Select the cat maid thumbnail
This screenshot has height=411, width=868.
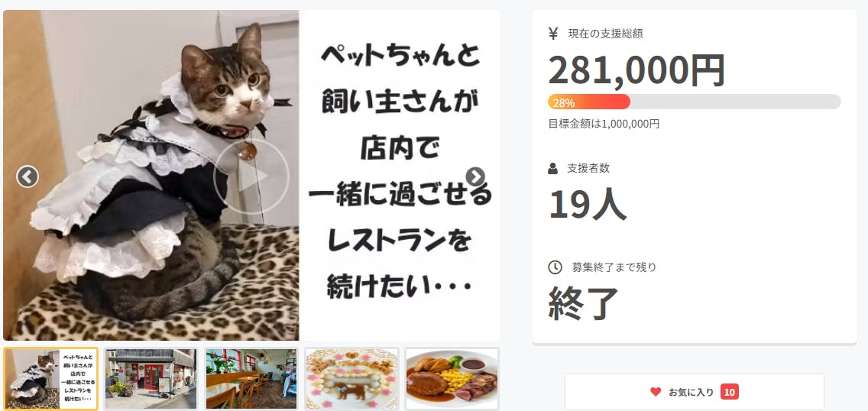click(x=50, y=378)
